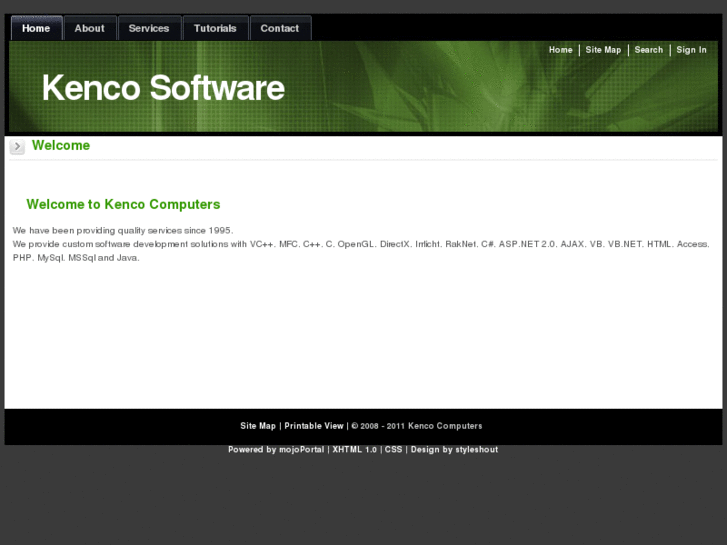Open the Site Map link in banner
This screenshot has height=545, width=727.
(x=603, y=50)
